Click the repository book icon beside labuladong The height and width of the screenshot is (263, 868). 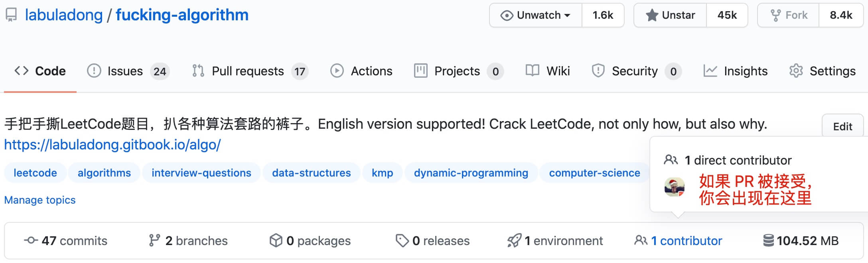pos(11,15)
